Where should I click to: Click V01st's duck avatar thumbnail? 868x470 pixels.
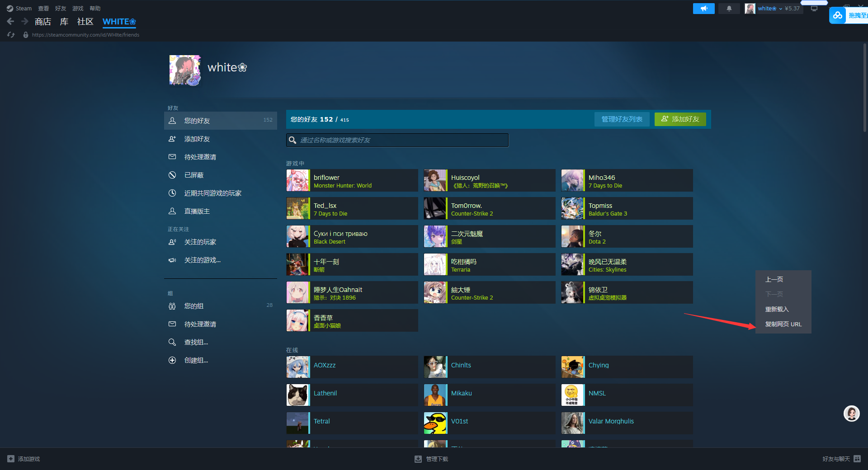[x=435, y=423]
